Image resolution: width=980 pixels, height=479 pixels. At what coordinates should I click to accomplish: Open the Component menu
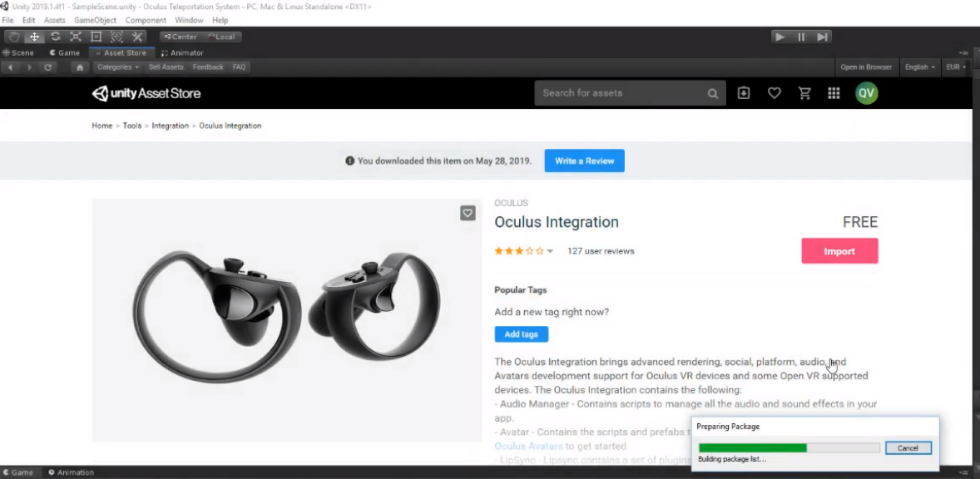tap(146, 20)
